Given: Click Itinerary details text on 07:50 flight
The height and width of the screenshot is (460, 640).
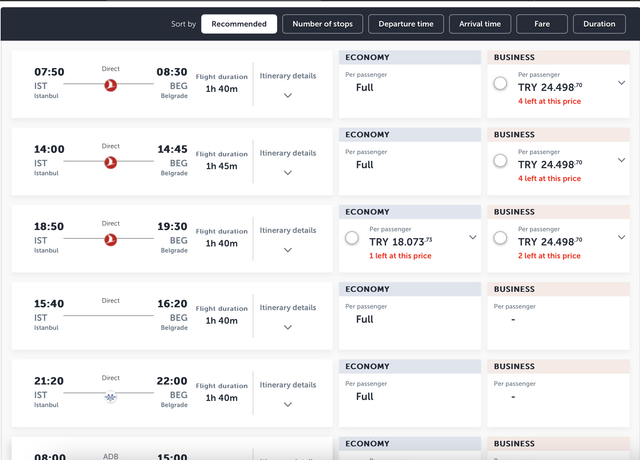Looking at the screenshot, I should point(288,76).
